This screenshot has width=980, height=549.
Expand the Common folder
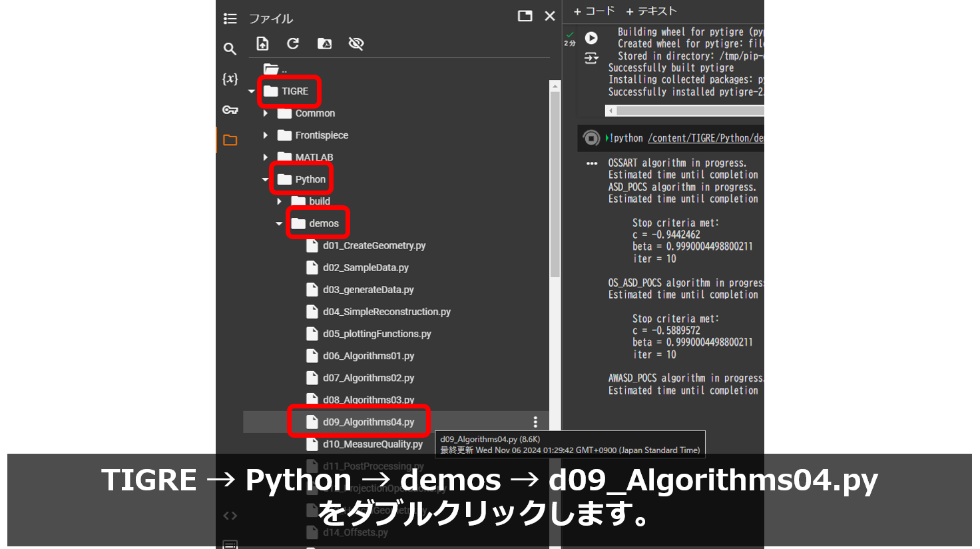[265, 113]
